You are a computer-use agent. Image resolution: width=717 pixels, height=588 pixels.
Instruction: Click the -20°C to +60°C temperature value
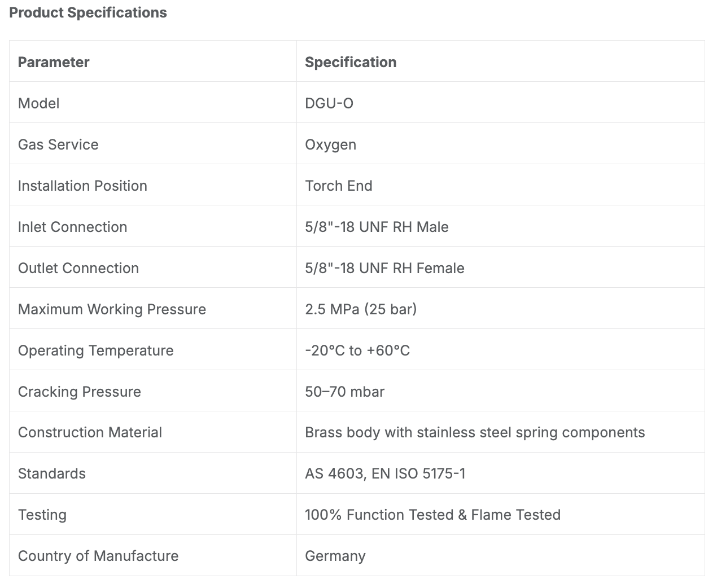click(357, 350)
